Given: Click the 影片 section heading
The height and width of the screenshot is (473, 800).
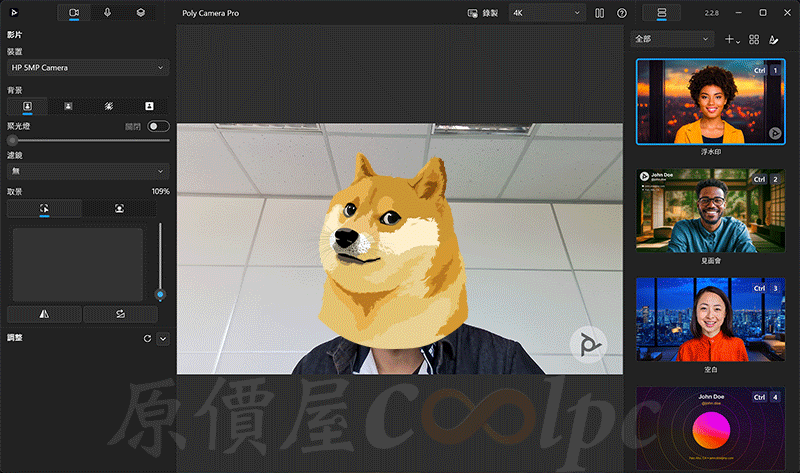Looking at the screenshot, I should pos(14,35).
